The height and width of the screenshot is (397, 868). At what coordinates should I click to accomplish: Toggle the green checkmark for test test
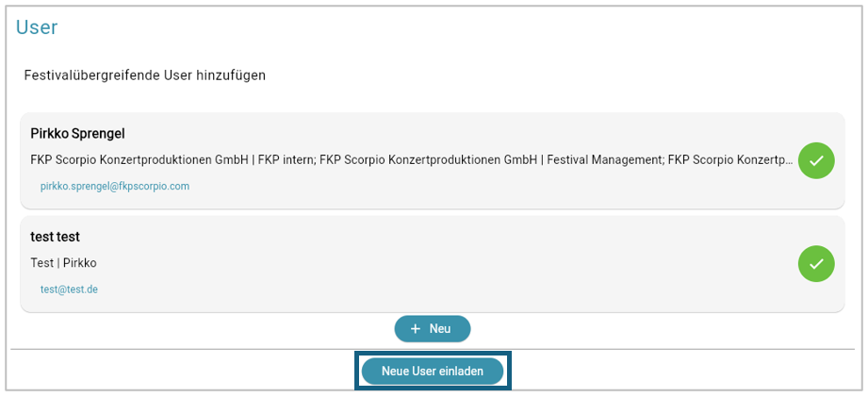[x=816, y=263]
